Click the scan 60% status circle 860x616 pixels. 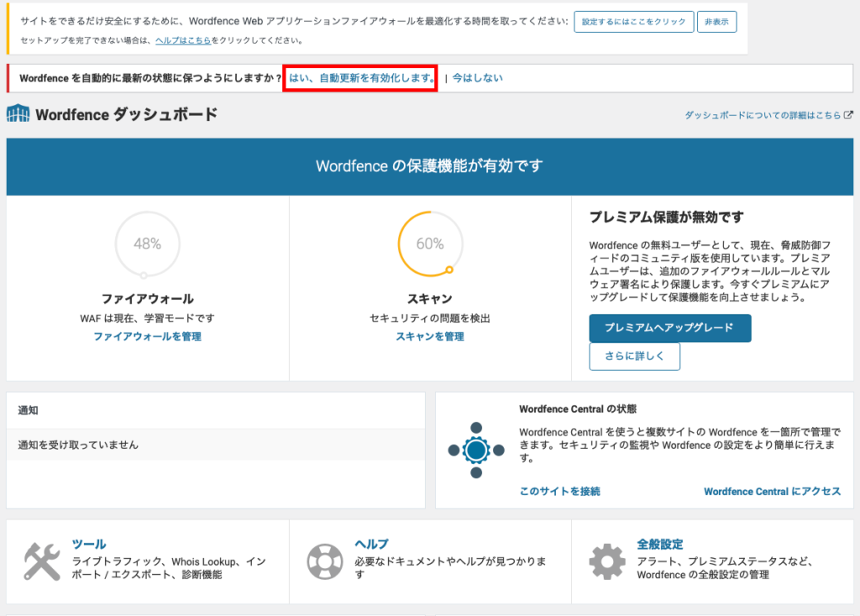click(x=430, y=244)
